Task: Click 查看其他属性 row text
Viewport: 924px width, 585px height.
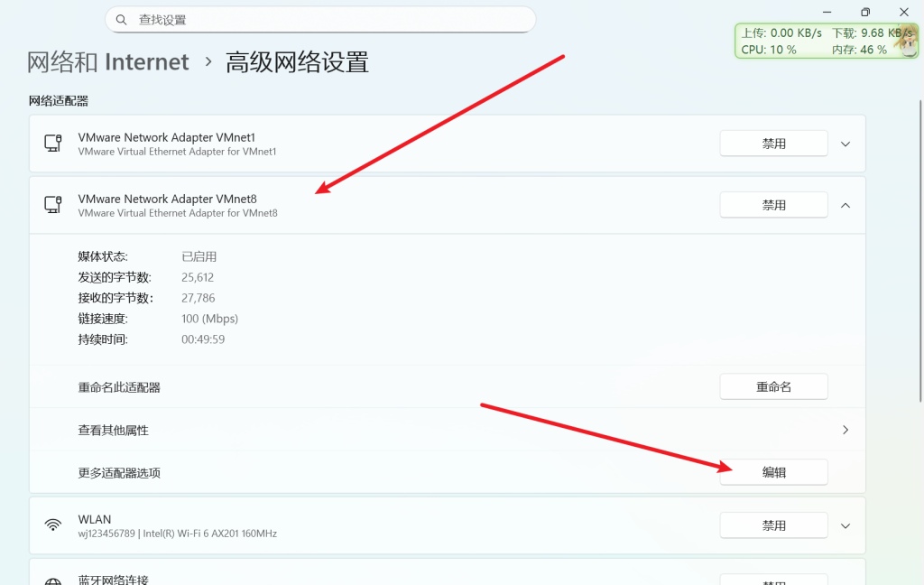Action: [x=113, y=430]
